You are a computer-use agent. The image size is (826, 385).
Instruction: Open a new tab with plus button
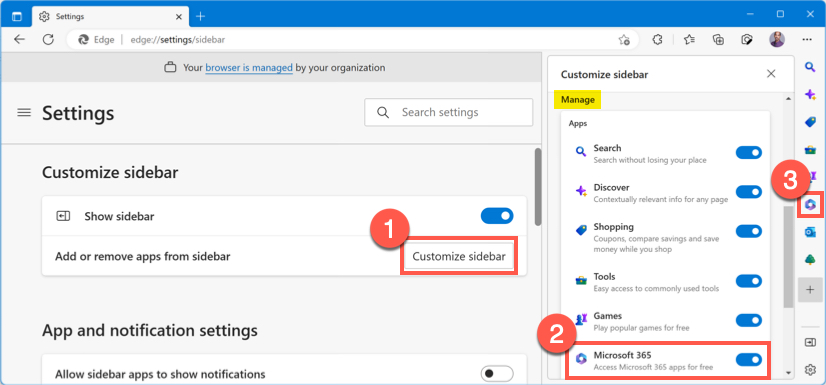point(200,16)
